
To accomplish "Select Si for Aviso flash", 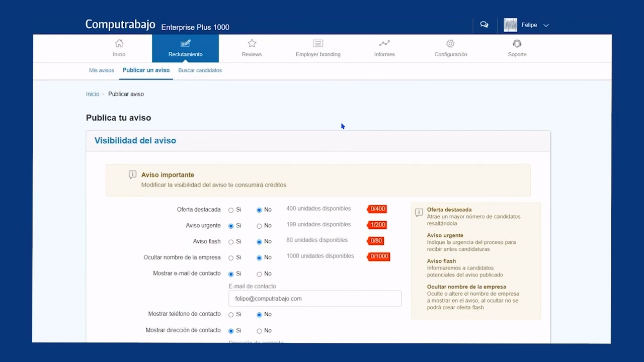I will coord(231,242).
